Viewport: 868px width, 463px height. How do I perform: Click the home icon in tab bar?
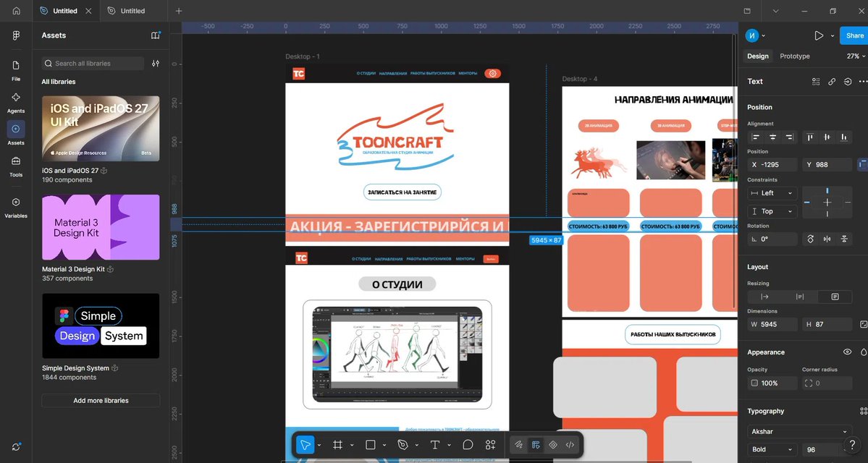pyautogui.click(x=16, y=11)
